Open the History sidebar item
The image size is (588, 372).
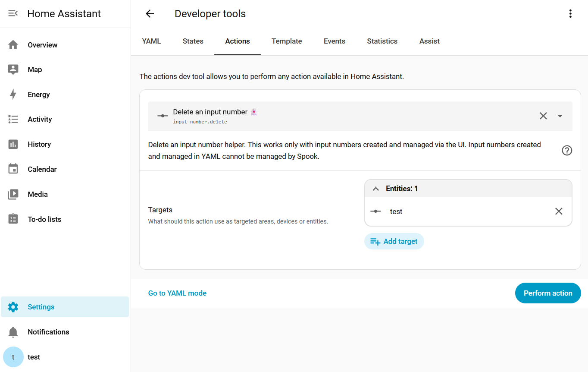(x=65, y=144)
